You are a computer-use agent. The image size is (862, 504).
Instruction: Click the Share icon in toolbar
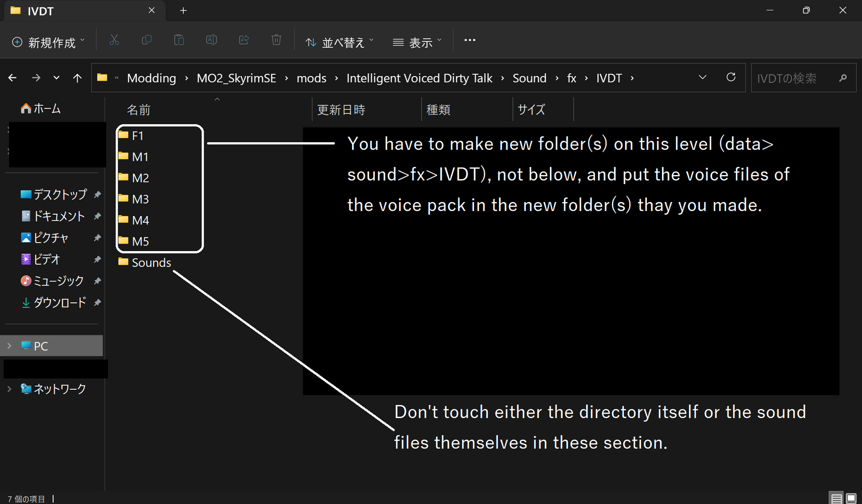244,40
